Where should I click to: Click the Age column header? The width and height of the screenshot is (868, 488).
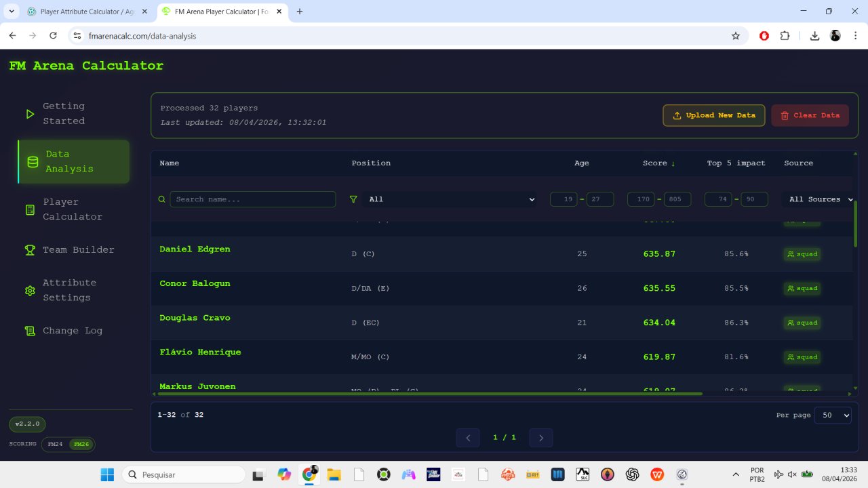[582, 163]
